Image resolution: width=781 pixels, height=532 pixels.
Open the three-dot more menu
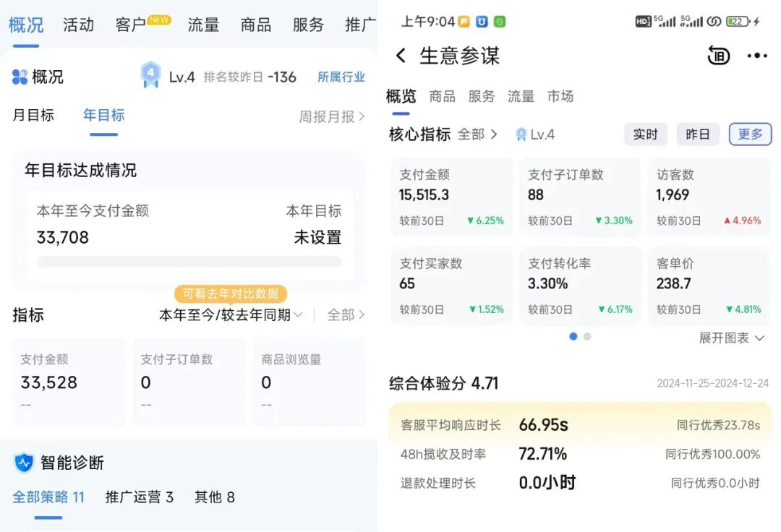click(757, 56)
